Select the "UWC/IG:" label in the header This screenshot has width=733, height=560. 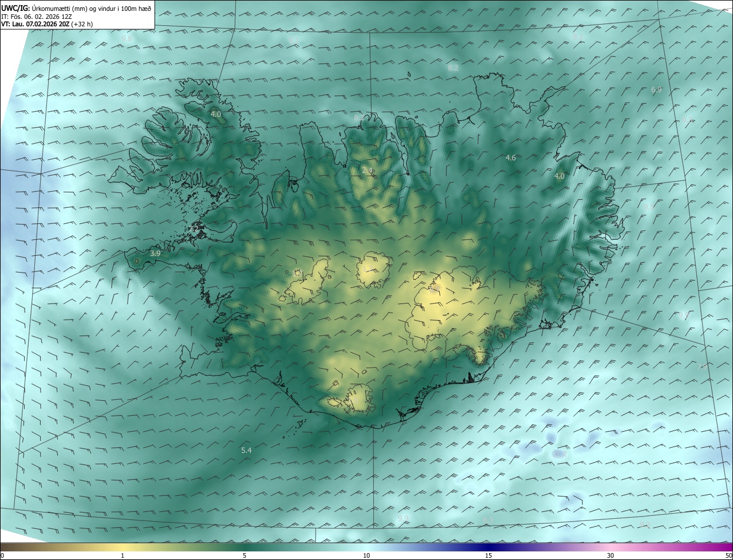[15, 7]
